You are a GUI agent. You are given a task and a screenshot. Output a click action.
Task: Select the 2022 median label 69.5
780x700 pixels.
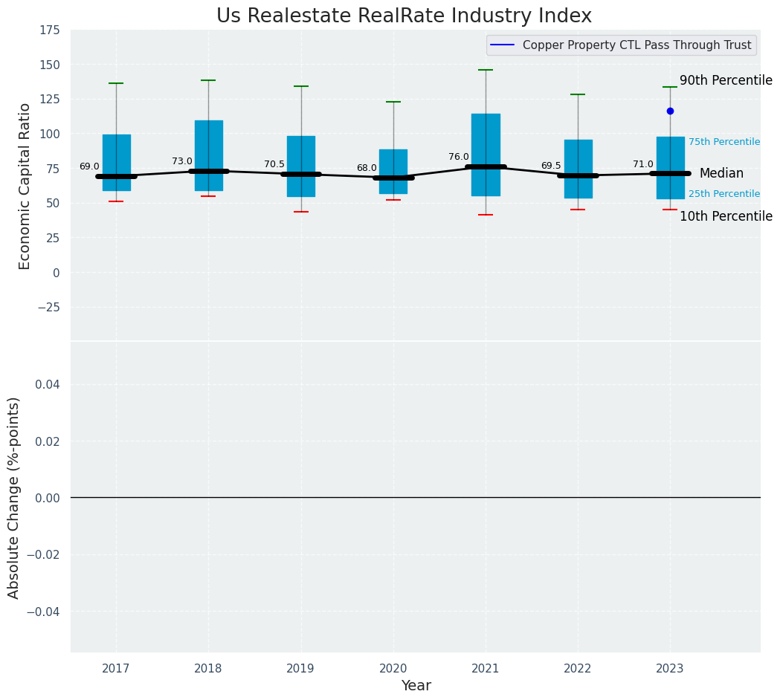point(551,166)
